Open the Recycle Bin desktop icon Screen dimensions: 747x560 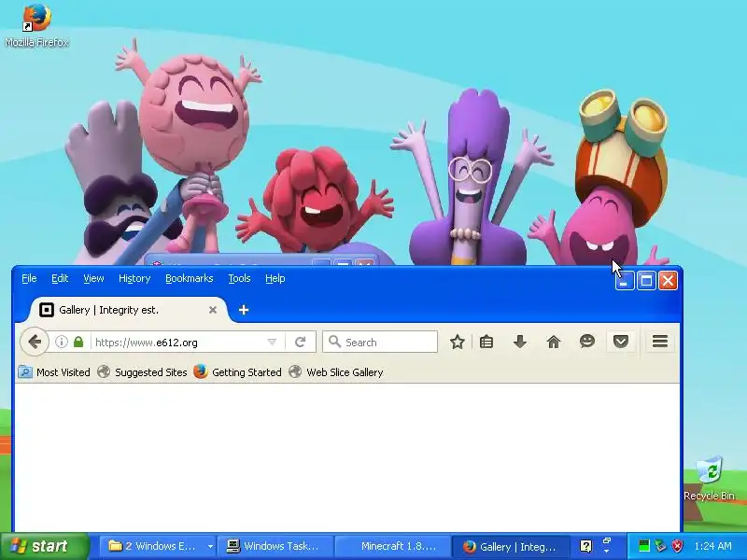pos(709,479)
